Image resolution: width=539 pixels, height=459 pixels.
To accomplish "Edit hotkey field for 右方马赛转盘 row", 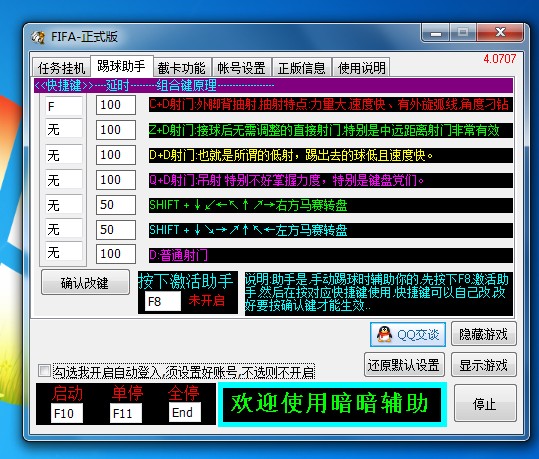I will pyautogui.click(x=64, y=205).
